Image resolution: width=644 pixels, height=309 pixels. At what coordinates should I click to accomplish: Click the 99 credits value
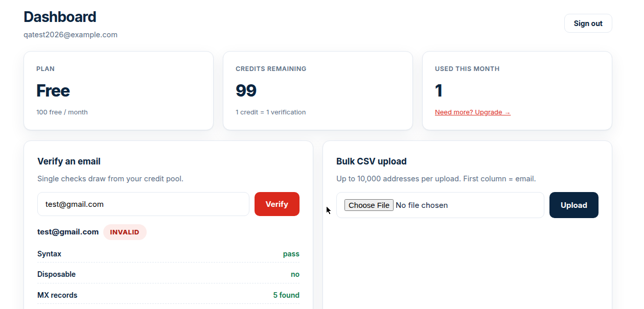(x=246, y=91)
